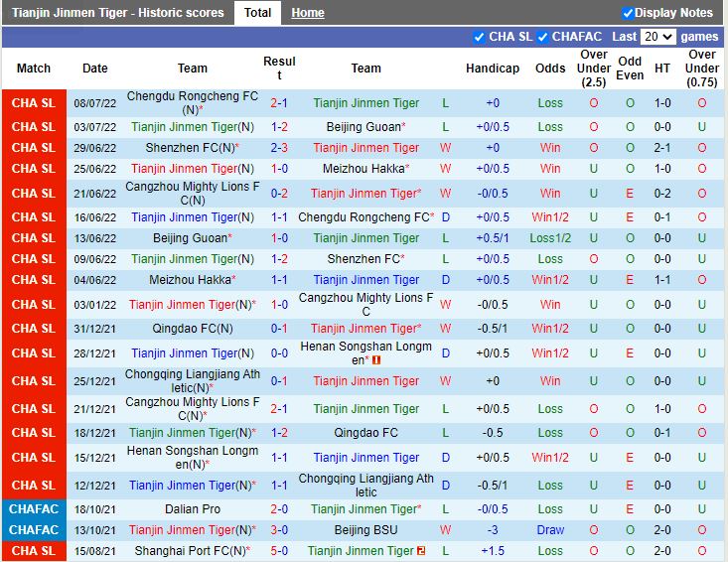Open the Last 20 games dropdown
728x562 pixels.
(658, 37)
